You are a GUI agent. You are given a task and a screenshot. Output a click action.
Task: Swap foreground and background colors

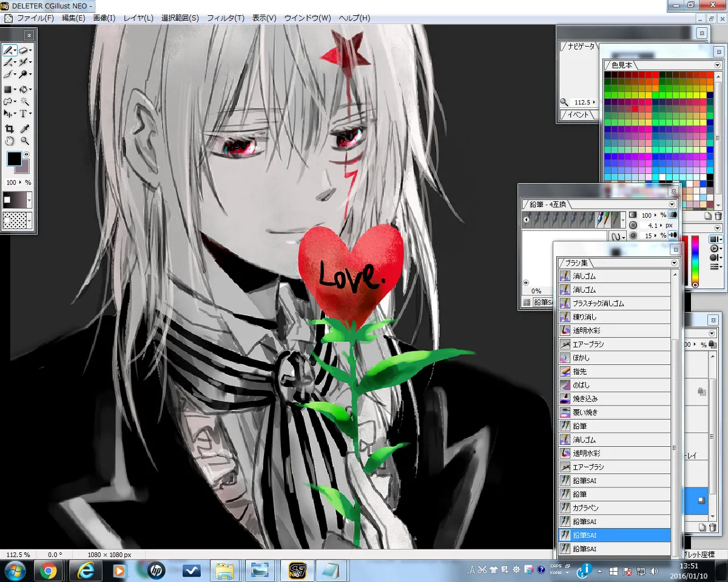pyautogui.click(x=27, y=155)
